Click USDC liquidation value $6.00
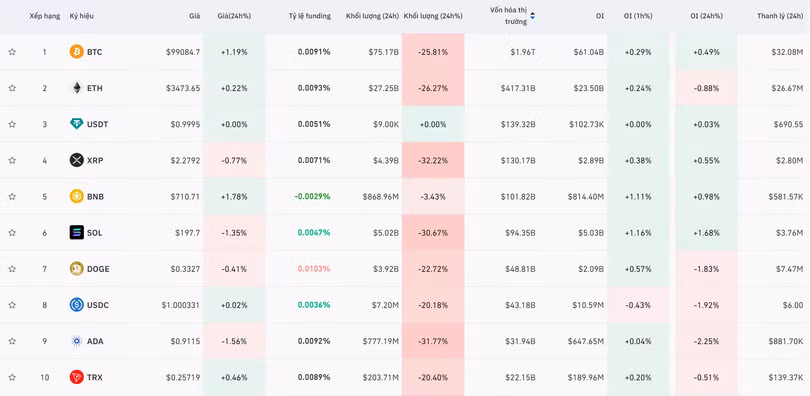The height and width of the screenshot is (396, 810). point(793,305)
